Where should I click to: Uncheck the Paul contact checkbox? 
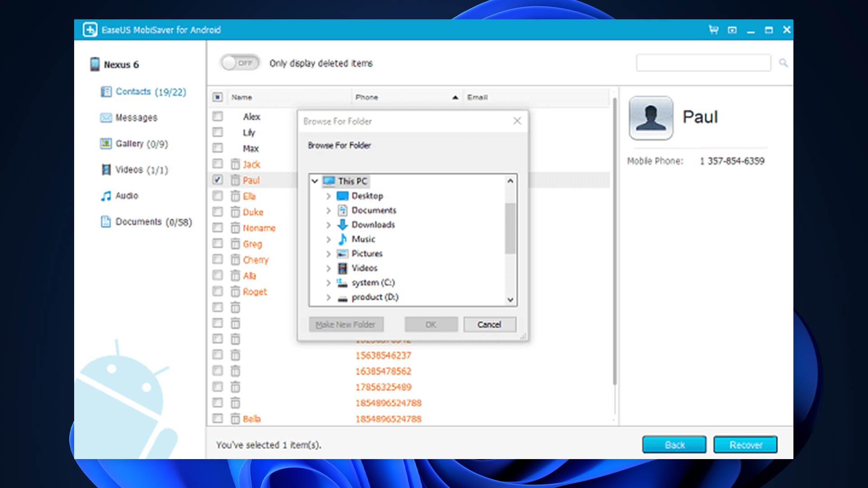pos(217,180)
